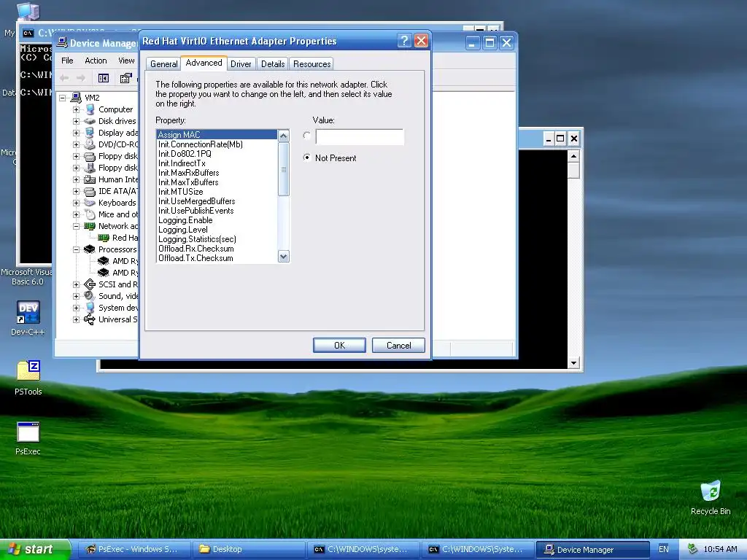
Task: Expand the Computer tree node
Action: [x=76, y=109]
